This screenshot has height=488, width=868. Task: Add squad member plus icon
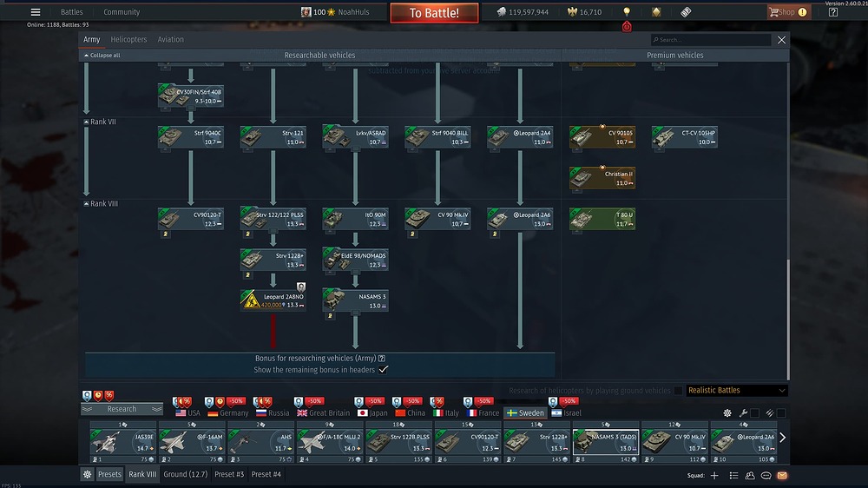pos(714,476)
